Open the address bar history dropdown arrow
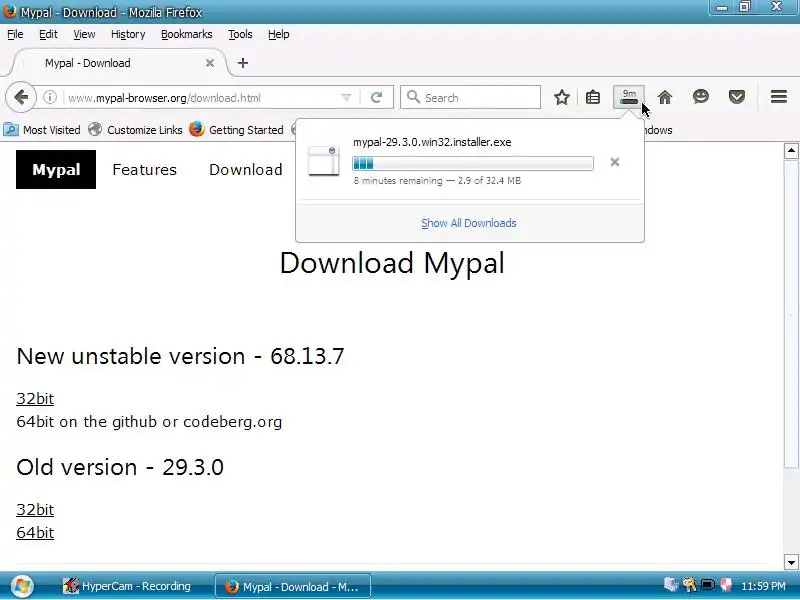This screenshot has height=600, width=800. point(346,97)
